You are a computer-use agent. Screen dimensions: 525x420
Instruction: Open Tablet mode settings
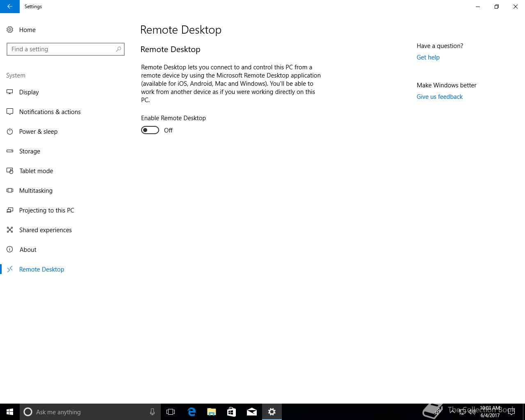click(x=30, y=171)
